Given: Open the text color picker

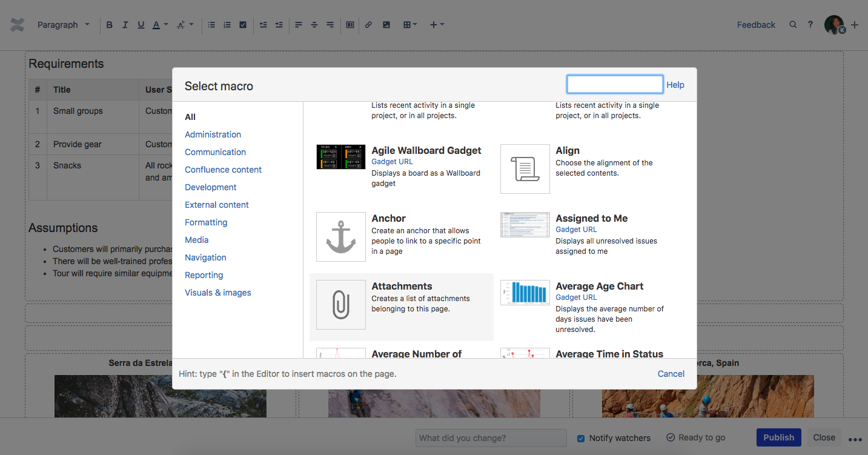Looking at the screenshot, I should click(x=156, y=25).
